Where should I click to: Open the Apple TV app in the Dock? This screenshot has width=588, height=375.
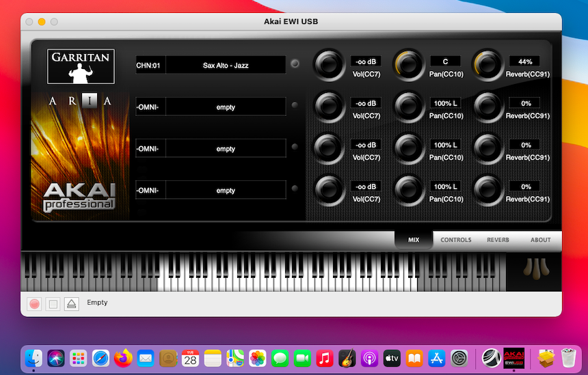(392, 358)
